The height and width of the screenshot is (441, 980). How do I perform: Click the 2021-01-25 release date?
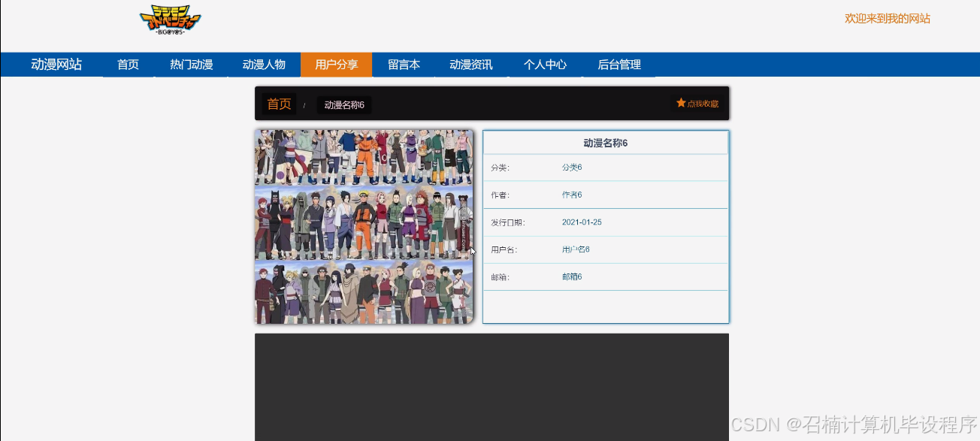click(582, 222)
